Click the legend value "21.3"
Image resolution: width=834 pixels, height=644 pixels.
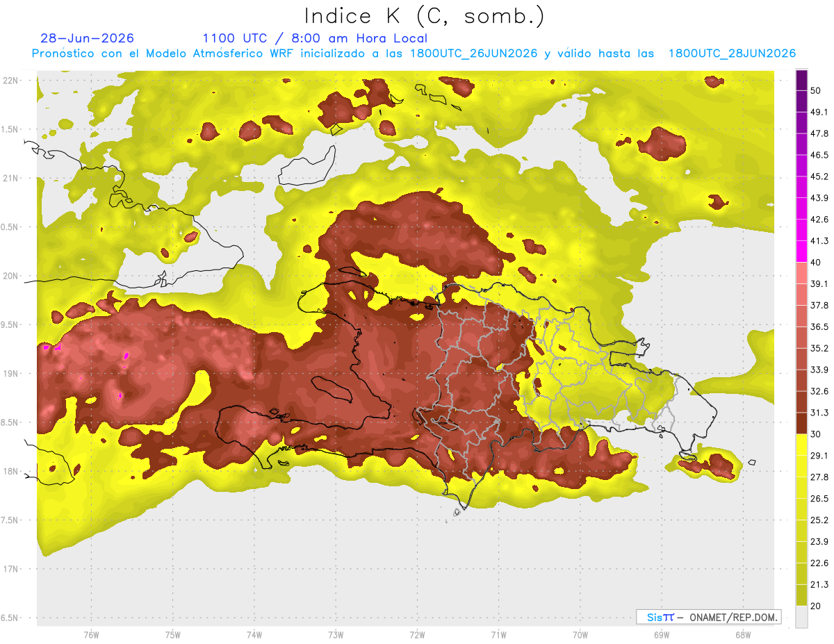coord(819,584)
